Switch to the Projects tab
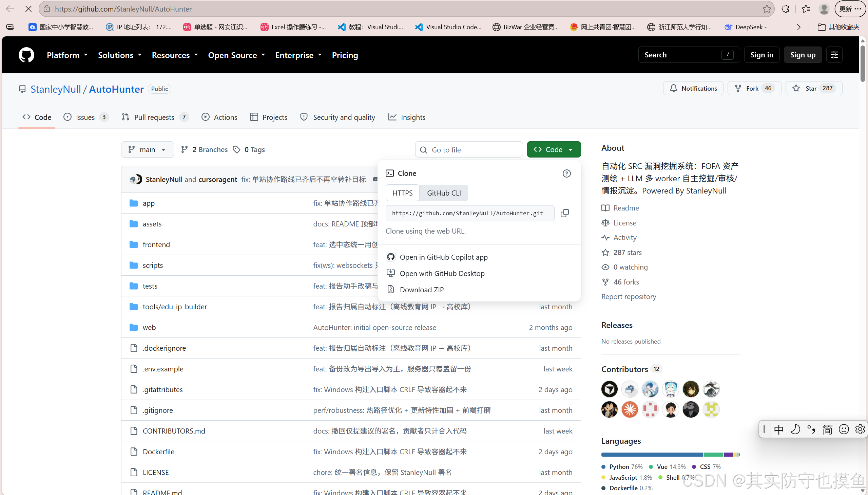Image resolution: width=868 pixels, height=495 pixels. [268, 117]
